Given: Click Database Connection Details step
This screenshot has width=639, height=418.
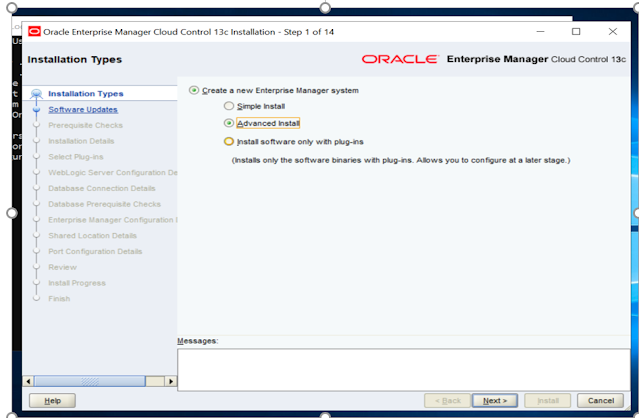Looking at the screenshot, I should click(101, 188).
